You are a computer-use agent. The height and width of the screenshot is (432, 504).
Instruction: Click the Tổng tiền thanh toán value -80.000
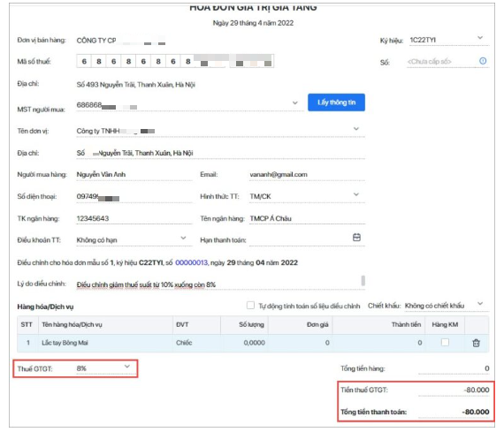click(x=476, y=412)
